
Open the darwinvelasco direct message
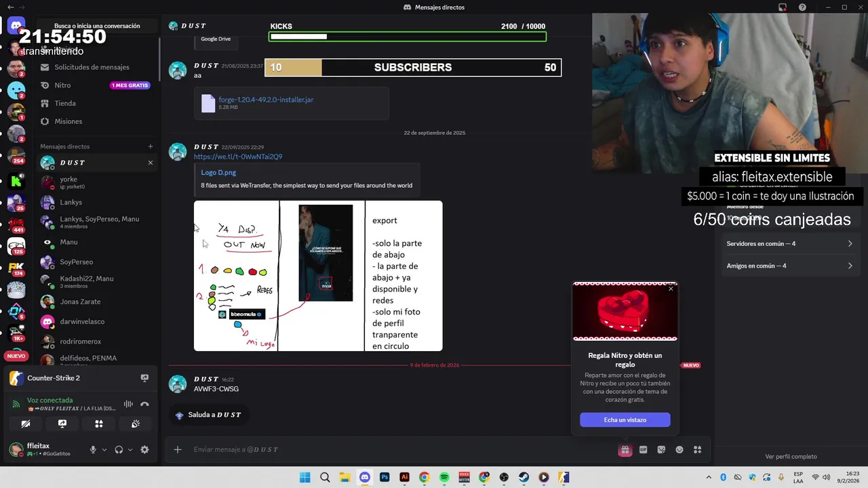tap(96, 322)
